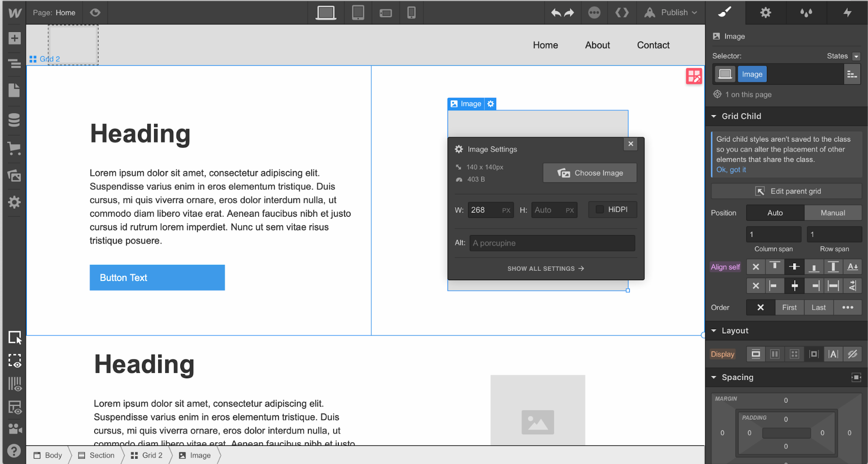Click the Webflow logo menu icon
Viewport: 868px width, 464px height.
(x=15, y=13)
